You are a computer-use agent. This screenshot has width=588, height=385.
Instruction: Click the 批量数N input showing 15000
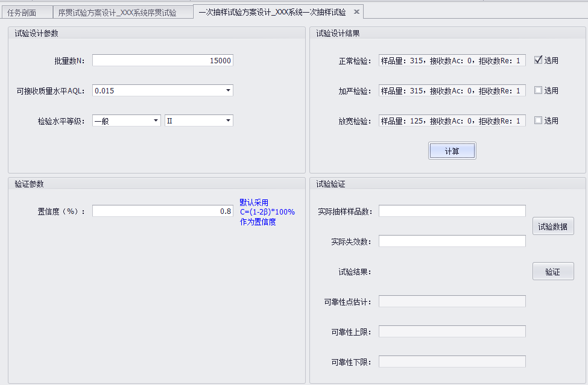(x=163, y=60)
